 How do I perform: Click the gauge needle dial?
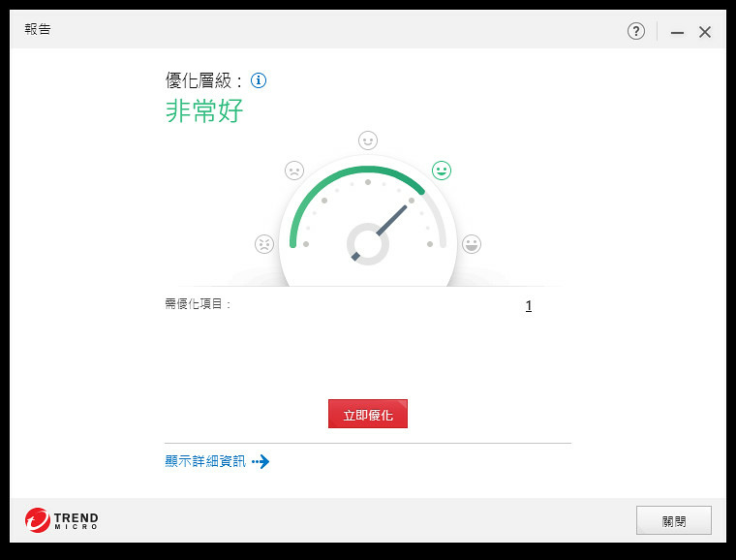point(368,243)
